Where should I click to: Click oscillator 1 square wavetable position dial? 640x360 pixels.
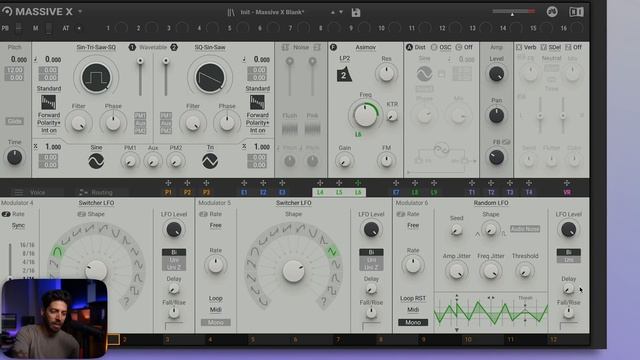(96, 78)
